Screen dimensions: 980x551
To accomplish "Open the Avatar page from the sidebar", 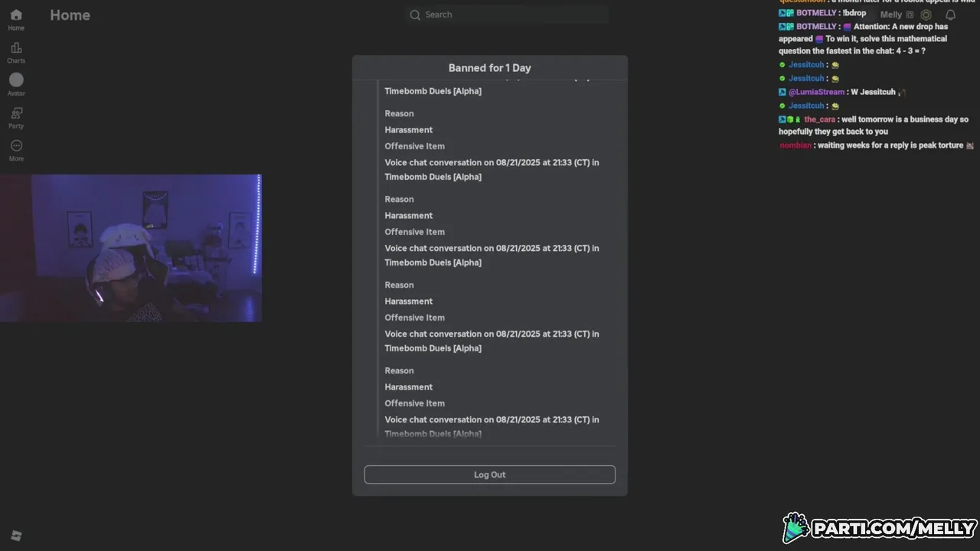I will [x=16, y=85].
